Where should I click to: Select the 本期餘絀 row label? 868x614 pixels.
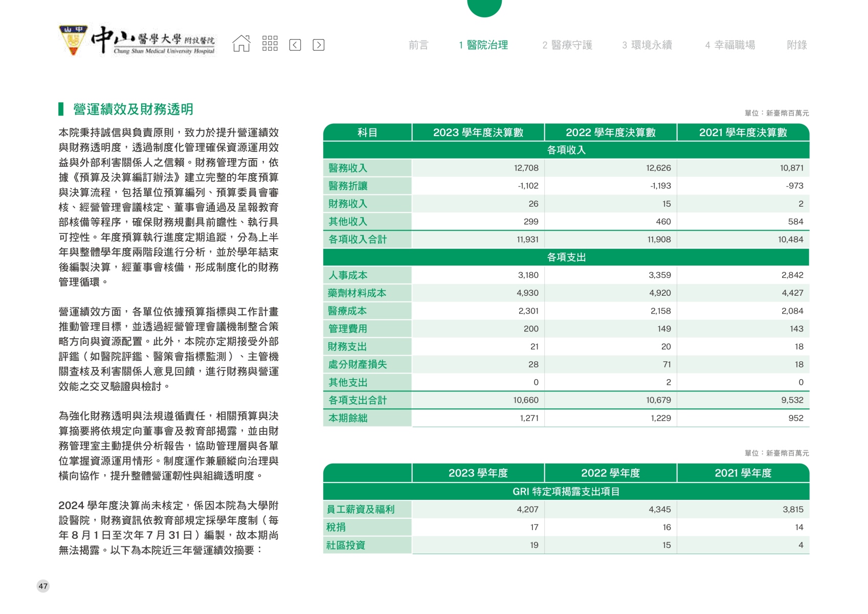point(348,418)
